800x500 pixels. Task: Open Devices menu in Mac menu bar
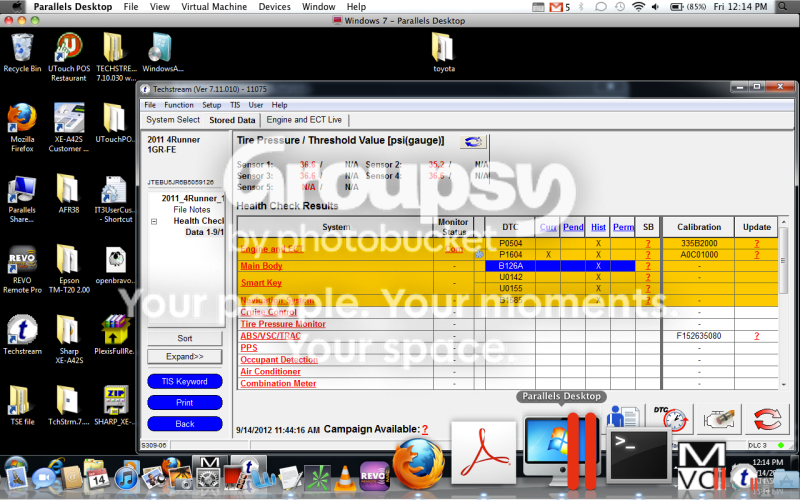point(274,7)
